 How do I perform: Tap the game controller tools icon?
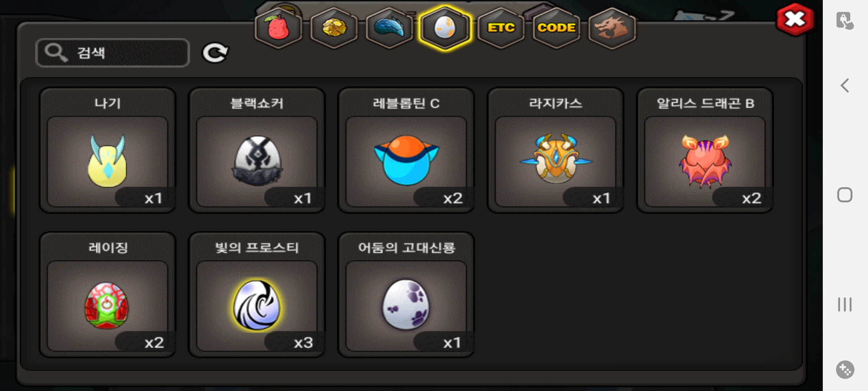tap(845, 370)
